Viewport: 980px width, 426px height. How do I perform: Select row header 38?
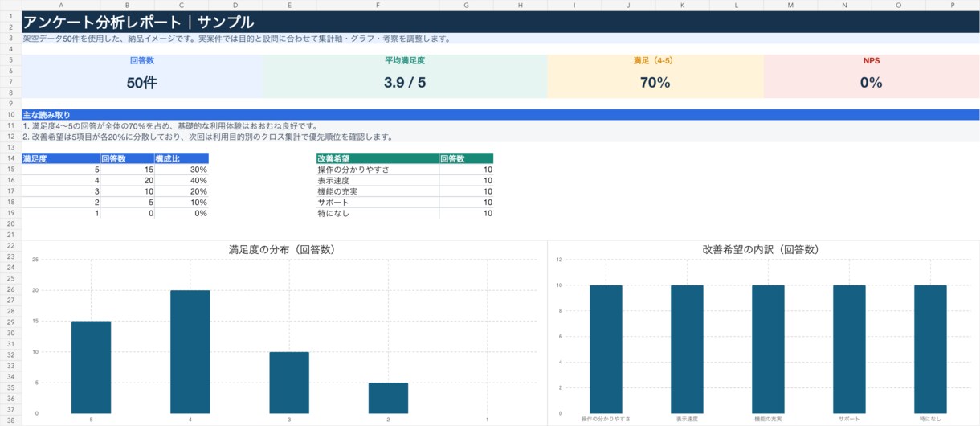tap(10, 420)
